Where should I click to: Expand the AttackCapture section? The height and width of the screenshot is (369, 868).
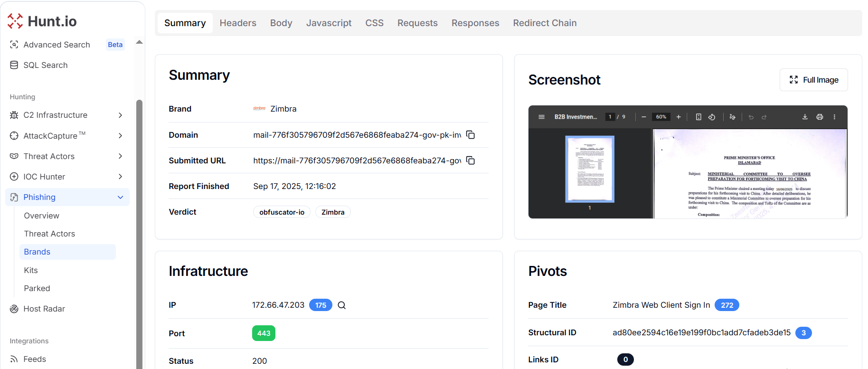click(x=120, y=136)
